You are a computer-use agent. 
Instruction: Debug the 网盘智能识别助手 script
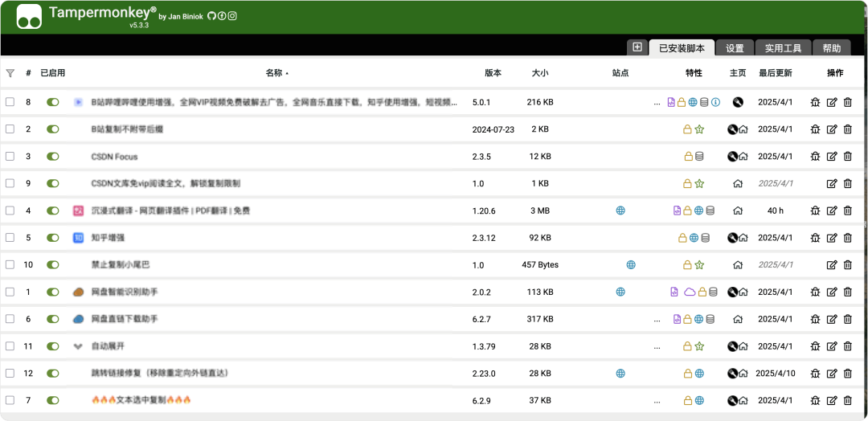pyautogui.click(x=815, y=292)
